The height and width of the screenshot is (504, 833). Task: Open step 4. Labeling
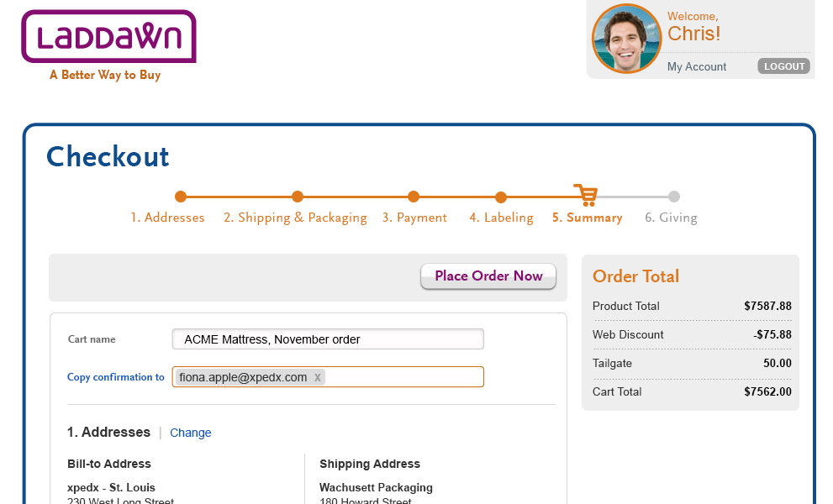pos(501,218)
